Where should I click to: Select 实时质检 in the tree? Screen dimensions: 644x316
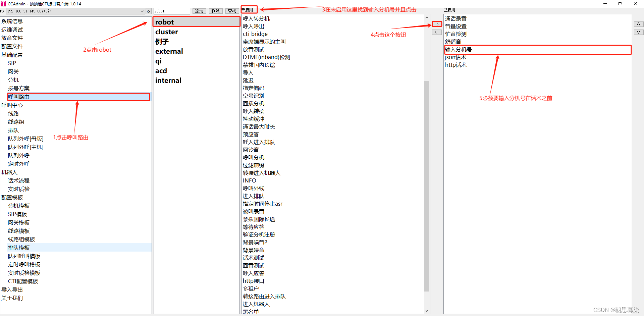[19, 189]
